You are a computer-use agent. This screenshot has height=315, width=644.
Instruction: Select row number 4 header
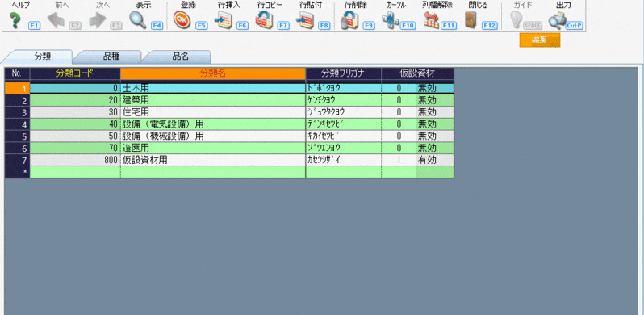click(x=17, y=124)
